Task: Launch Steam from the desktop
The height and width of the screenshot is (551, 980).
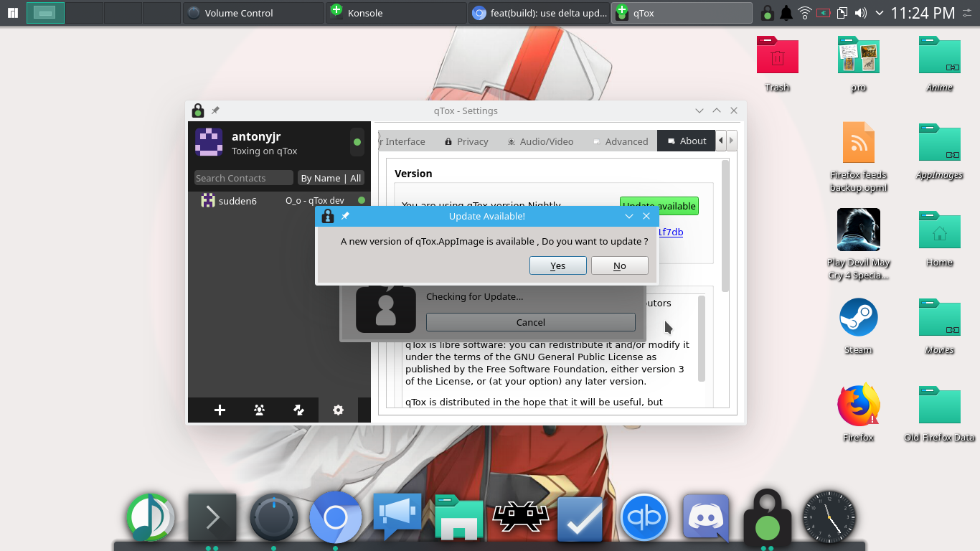Action: coord(859,326)
